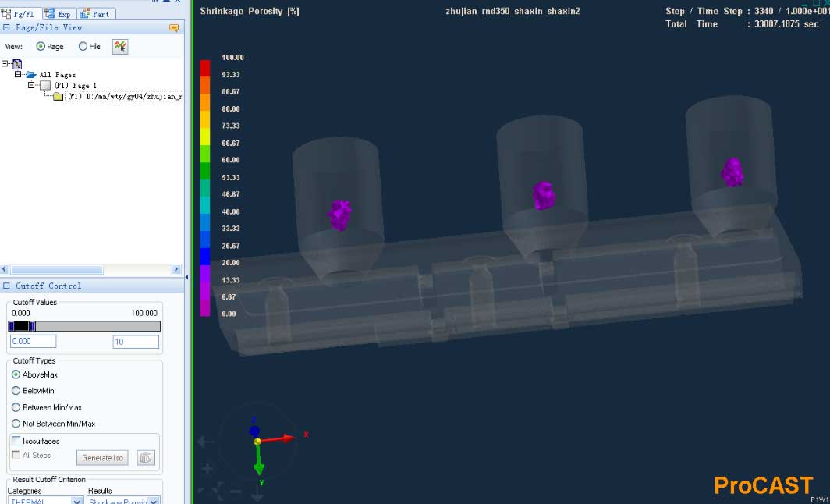830x504 pixels.
Task: Click the yellow note icon in Page/File View header
Action: [174, 28]
